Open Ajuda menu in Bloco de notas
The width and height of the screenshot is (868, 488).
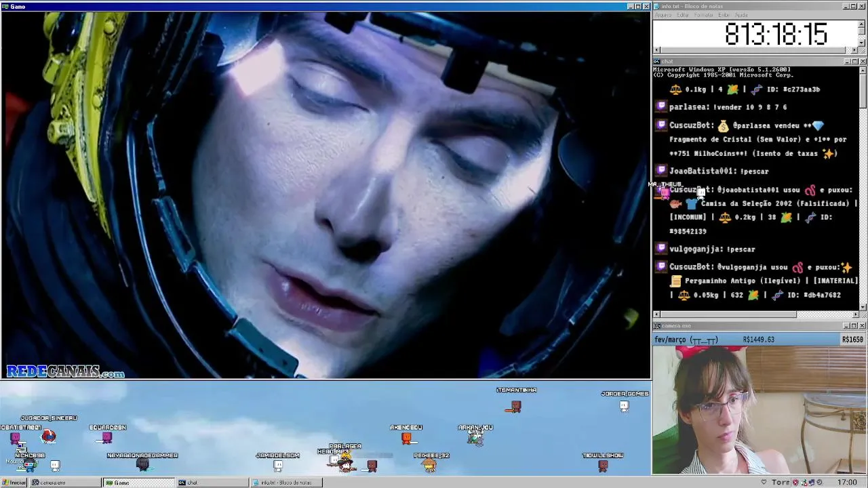[x=741, y=15]
